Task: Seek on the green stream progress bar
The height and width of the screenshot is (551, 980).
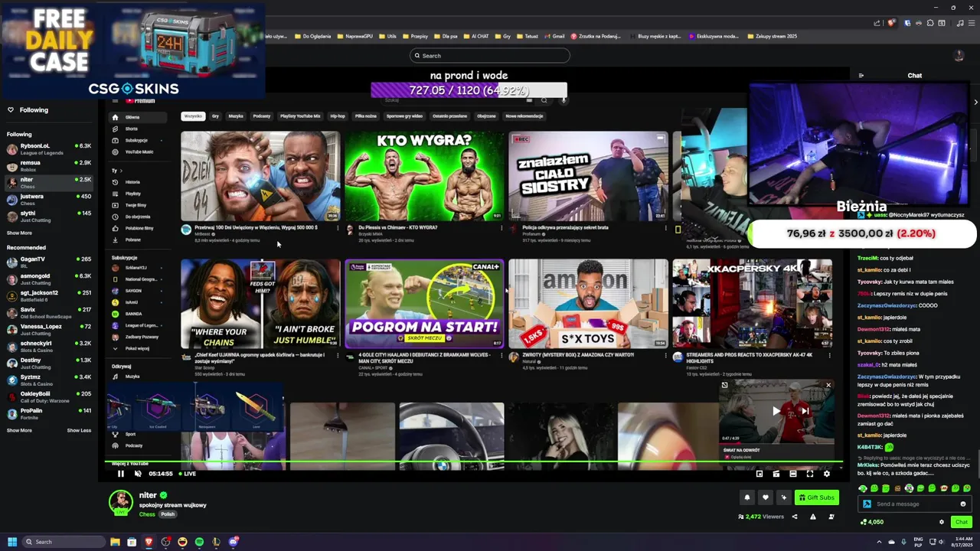Action: coord(473,461)
